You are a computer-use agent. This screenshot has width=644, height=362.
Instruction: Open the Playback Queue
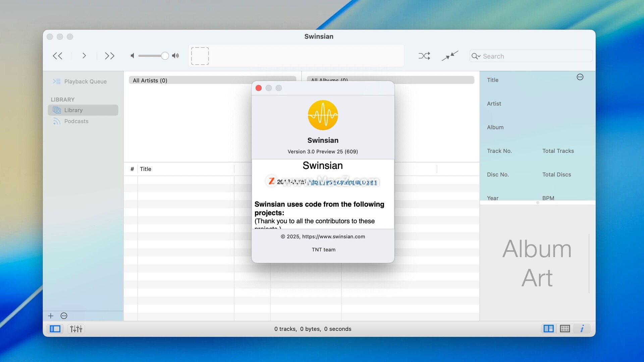point(80,81)
